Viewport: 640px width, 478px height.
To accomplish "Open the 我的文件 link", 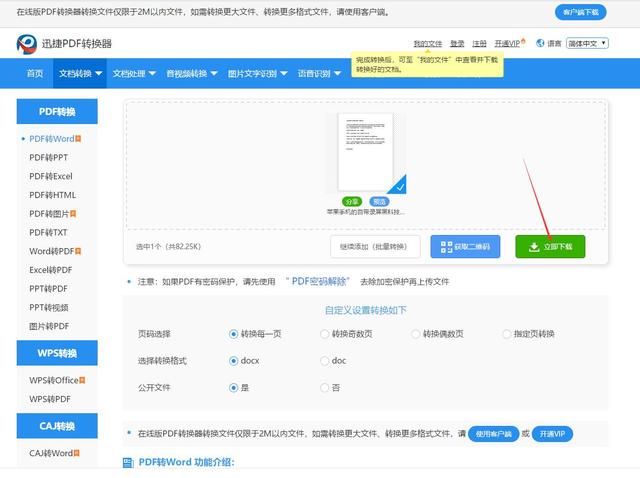I will pos(428,44).
